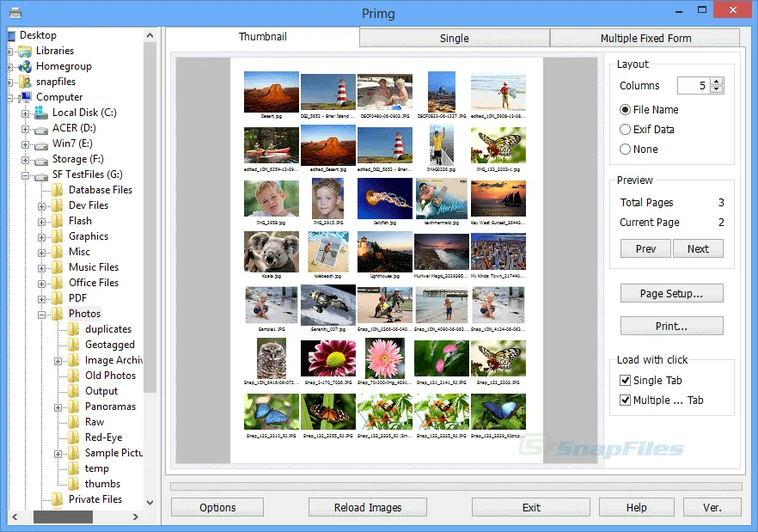758x532 pixels.
Task: Click the Computer icon in the tree
Action: pos(25,97)
